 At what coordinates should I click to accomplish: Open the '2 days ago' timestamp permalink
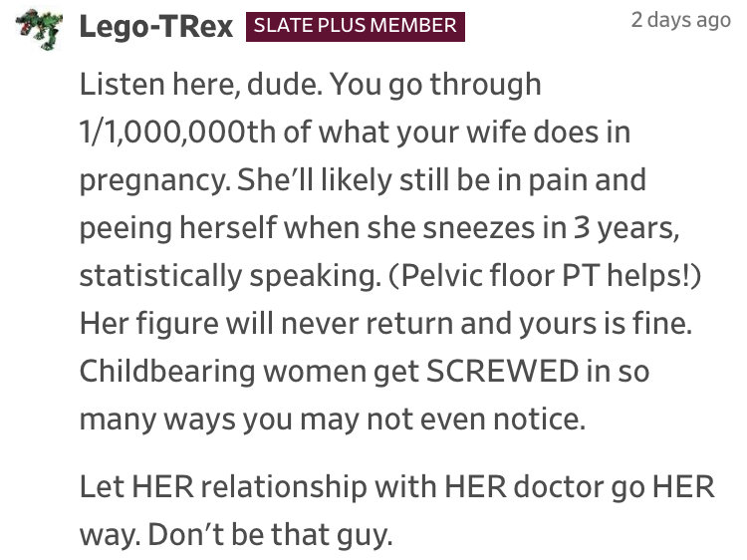tap(681, 20)
